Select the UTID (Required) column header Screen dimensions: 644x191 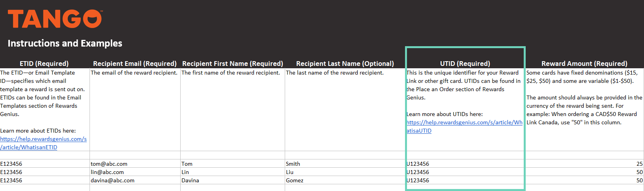[465, 64]
